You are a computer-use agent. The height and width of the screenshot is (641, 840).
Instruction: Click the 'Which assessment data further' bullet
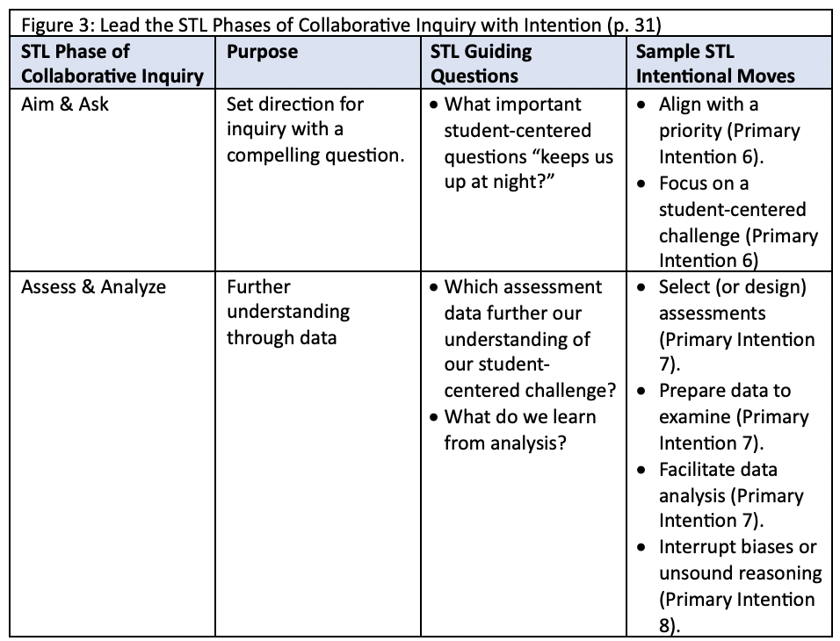pos(524,338)
